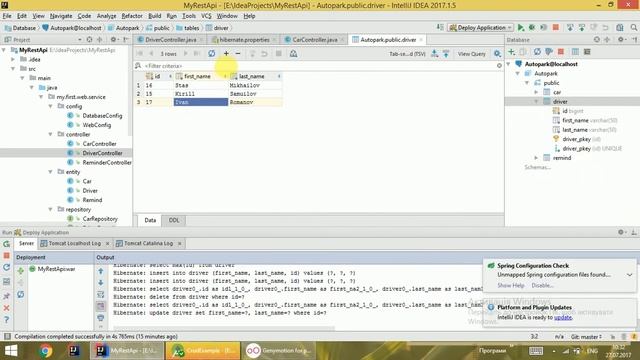Open table editor icon in Database panel
Screen dimensions: 640x360
pyautogui.click(x=575, y=52)
